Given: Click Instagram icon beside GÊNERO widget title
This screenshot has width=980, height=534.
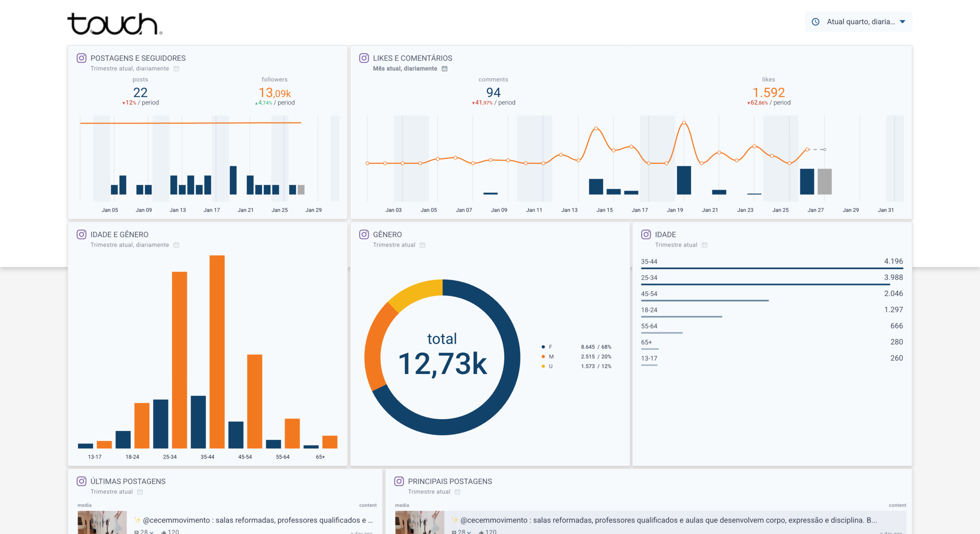Looking at the screenshot, I should click(x=364, y=234).
